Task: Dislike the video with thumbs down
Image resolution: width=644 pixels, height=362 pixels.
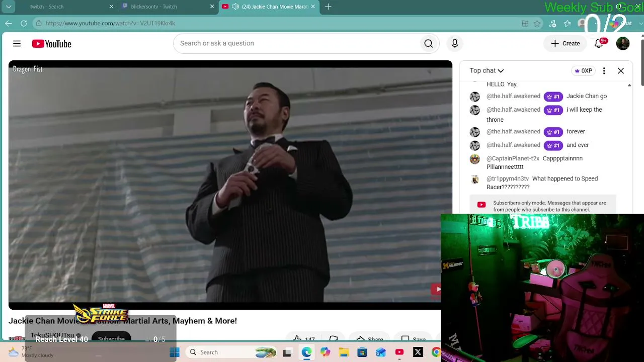Action: [x=334, y=339]
